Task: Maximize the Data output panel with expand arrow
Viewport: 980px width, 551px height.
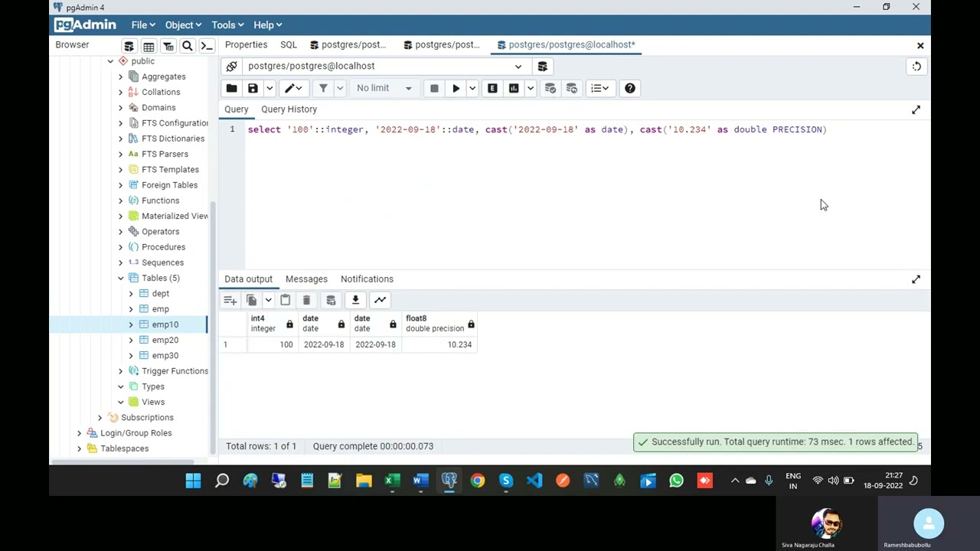Action: 916,279
